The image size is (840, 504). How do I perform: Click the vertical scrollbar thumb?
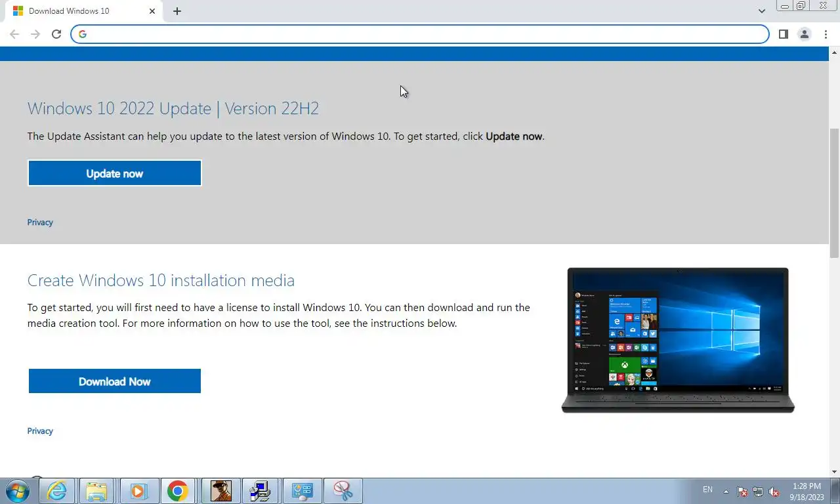tap(835, 192)
